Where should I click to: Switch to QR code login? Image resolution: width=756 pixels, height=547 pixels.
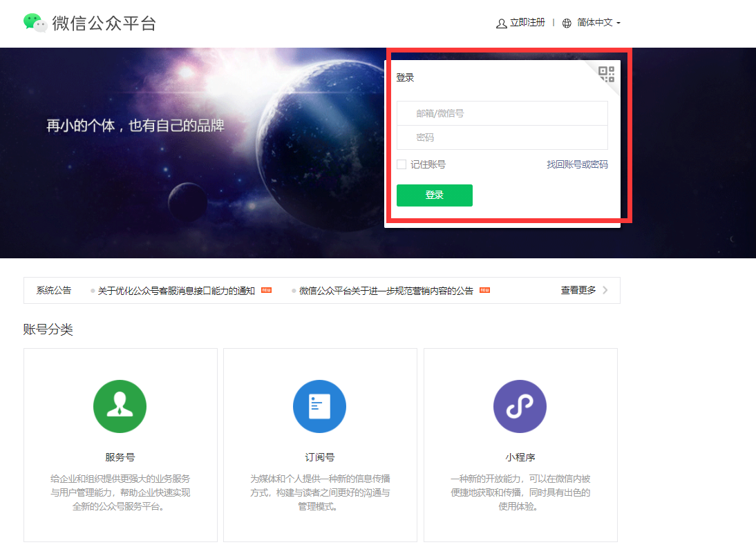point(606,74)
